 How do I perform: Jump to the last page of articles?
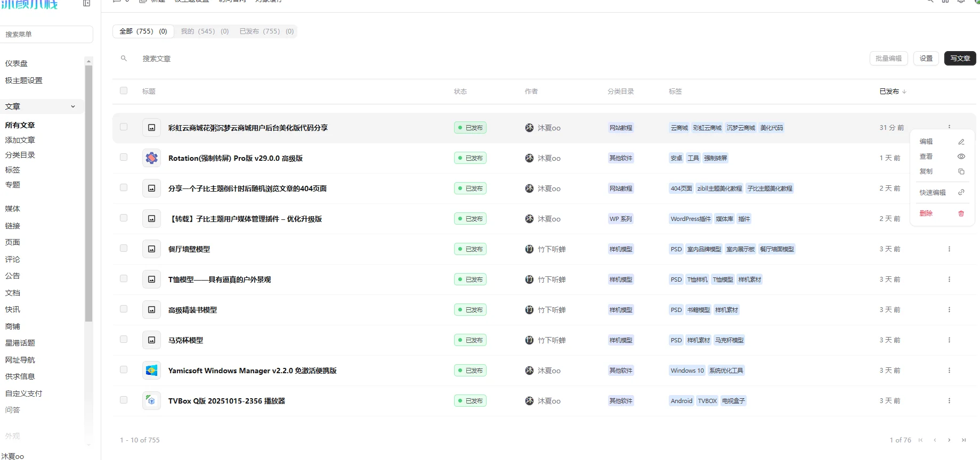[963, 440]
